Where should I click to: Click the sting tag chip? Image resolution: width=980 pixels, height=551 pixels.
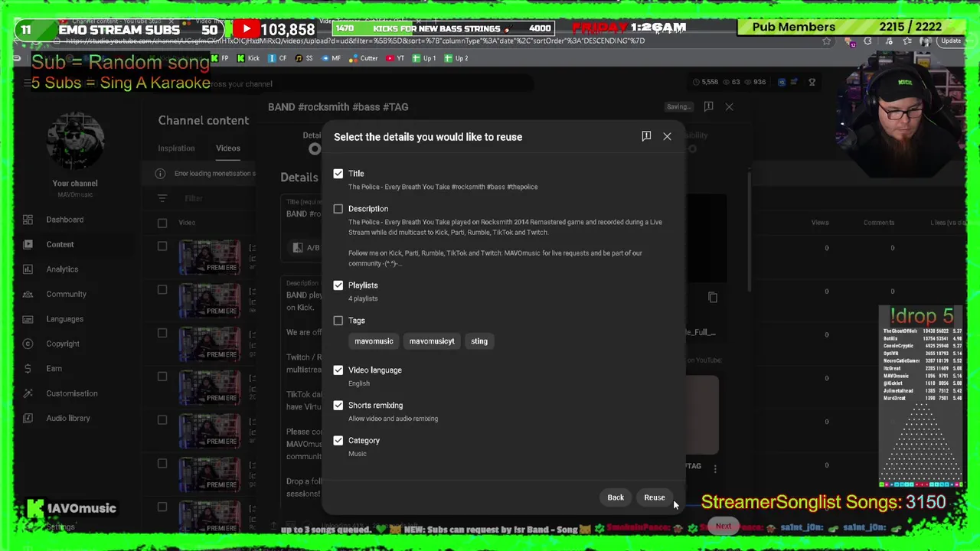(479, 341)
